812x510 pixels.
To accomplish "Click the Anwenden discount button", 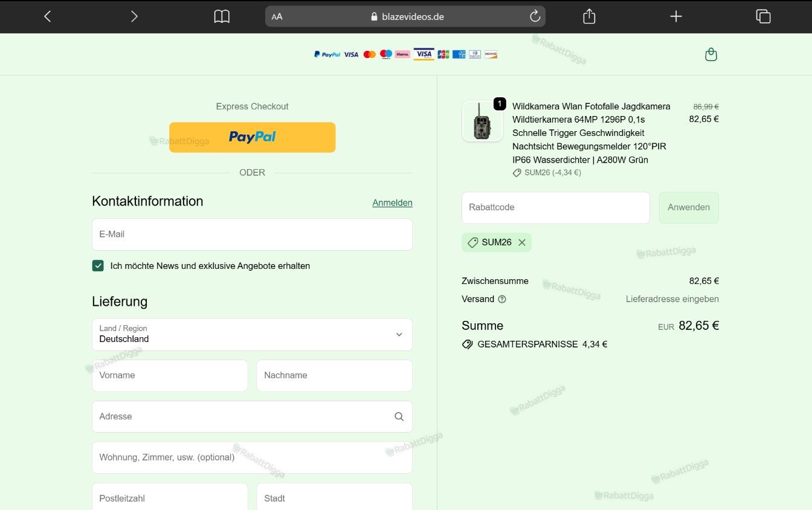I will (x=689, y=207).
